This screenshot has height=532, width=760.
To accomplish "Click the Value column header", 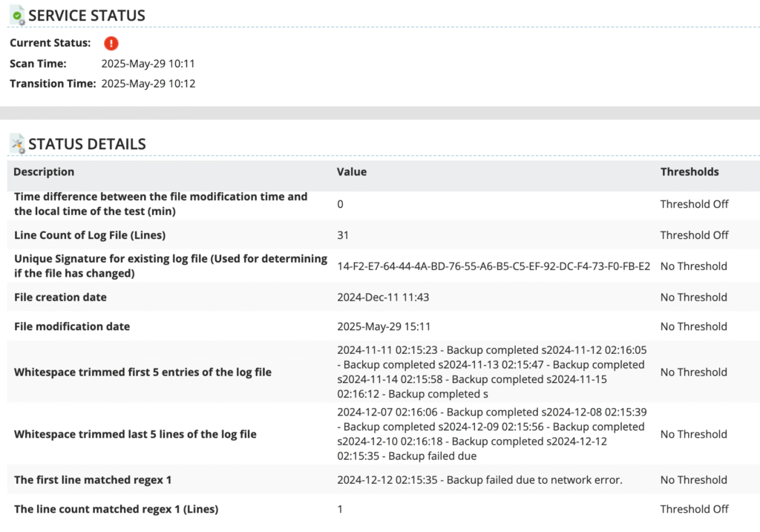I will 352,171.
